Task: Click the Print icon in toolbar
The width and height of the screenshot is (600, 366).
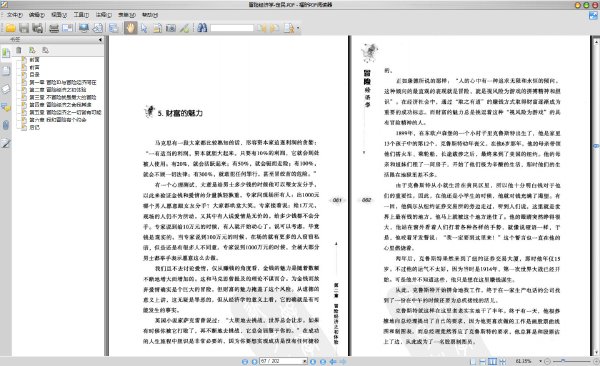Action: pos(54,28)
